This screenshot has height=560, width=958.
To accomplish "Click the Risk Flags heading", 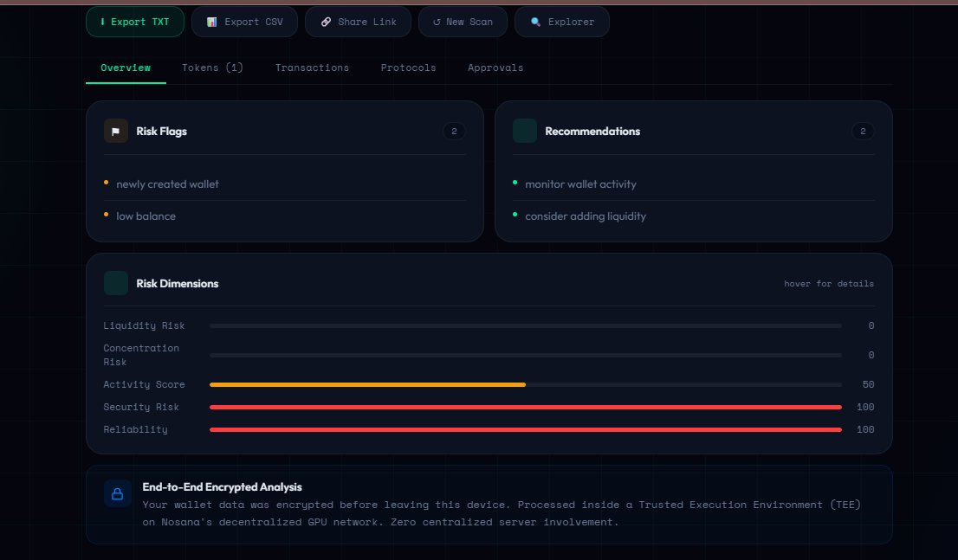I will (161, 132).
